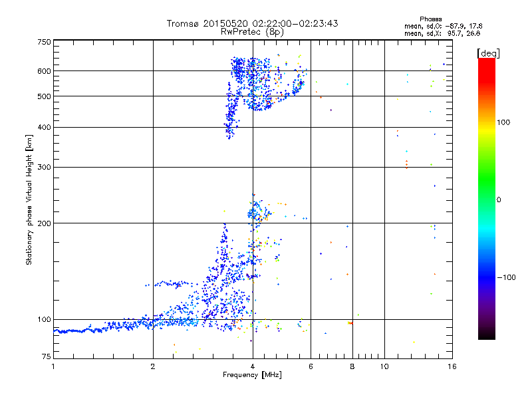Click the rainbow phase colorbar

coord(487,198)
